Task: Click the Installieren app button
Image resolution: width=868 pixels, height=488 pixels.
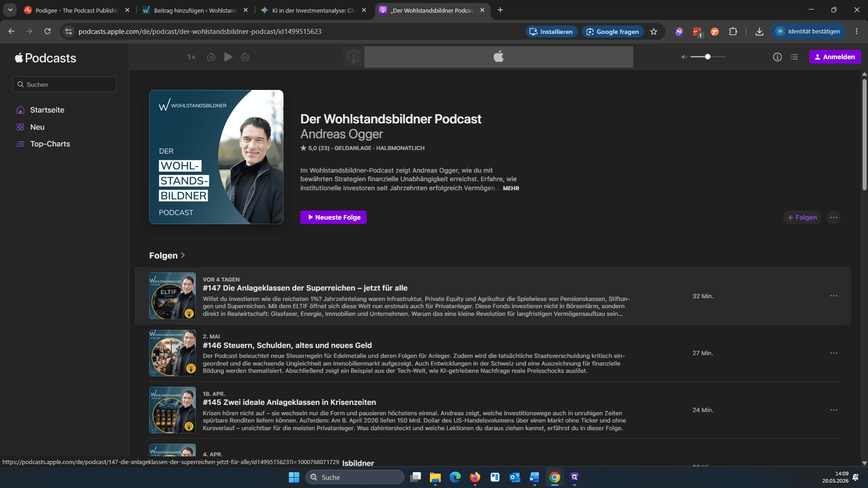Action: (551, 32)
